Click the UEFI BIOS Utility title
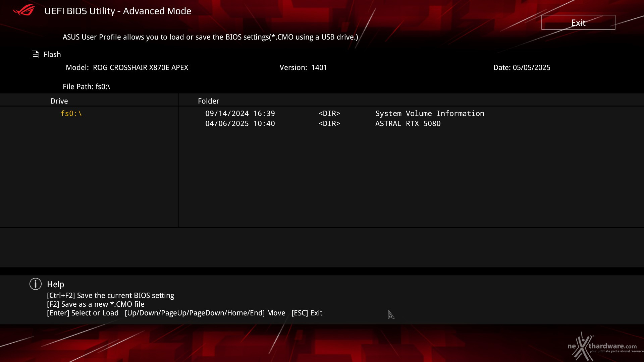The width and height of the screenshot is (644, 362). (x=118, y=11)
